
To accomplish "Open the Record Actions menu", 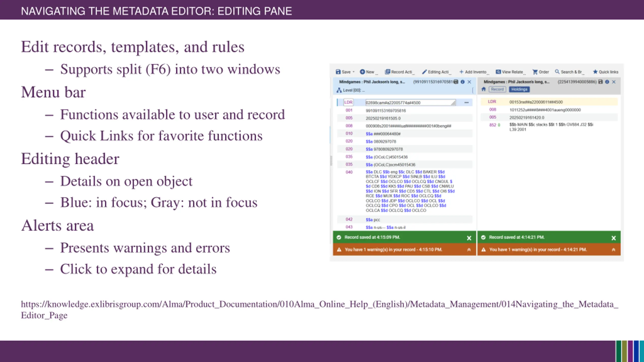I will tap(399, 72).
